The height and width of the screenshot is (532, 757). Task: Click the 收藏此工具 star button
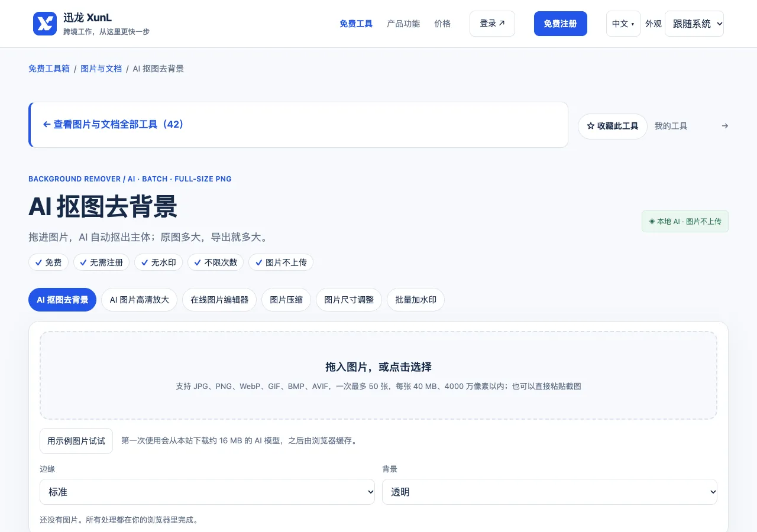[x=613, y=126]
